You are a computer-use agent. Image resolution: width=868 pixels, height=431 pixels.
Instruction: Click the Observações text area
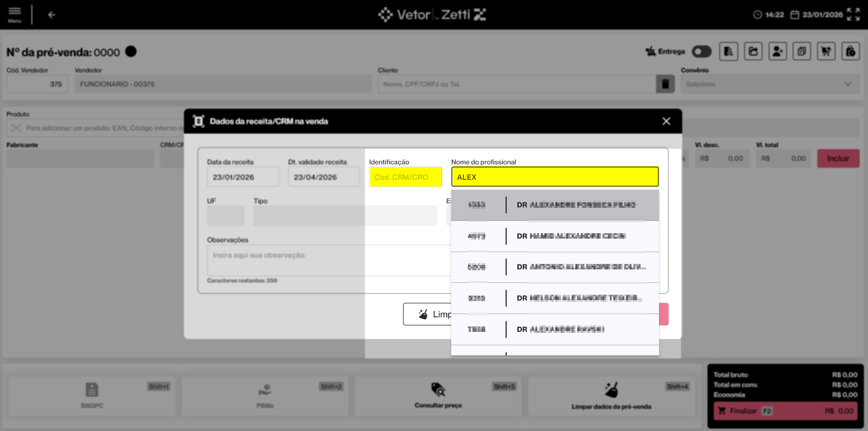tap(329, 260)
